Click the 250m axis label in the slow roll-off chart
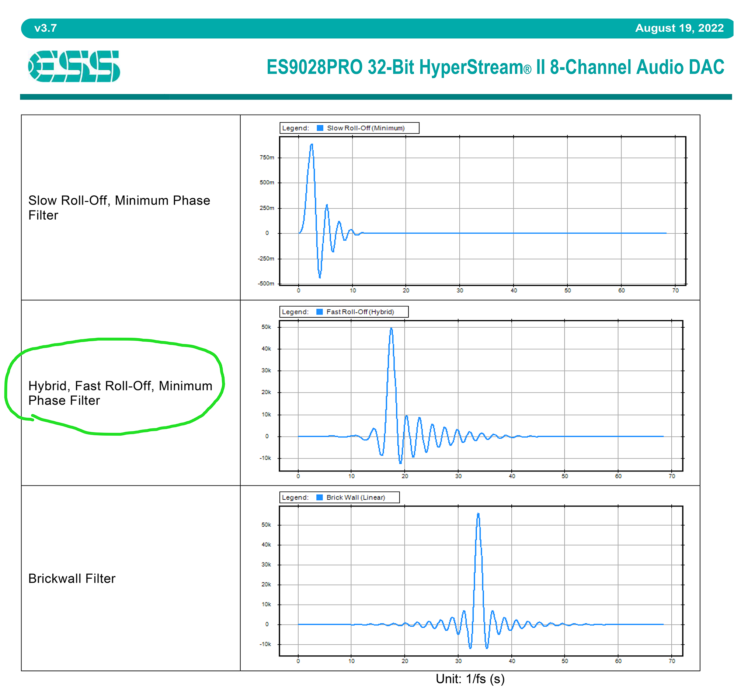Viewport: 755px width, 700px height. [x=267, y=208]
